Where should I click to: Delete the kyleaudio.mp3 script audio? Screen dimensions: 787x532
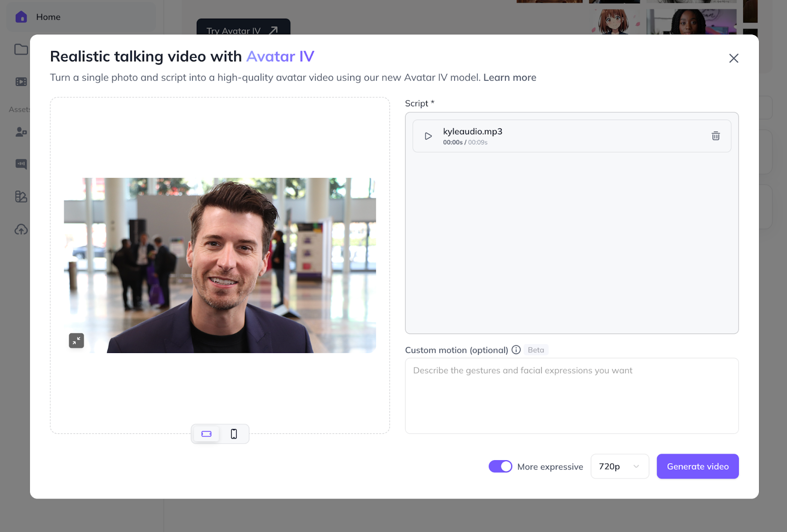pyautogui.click(x=716, y=136)
